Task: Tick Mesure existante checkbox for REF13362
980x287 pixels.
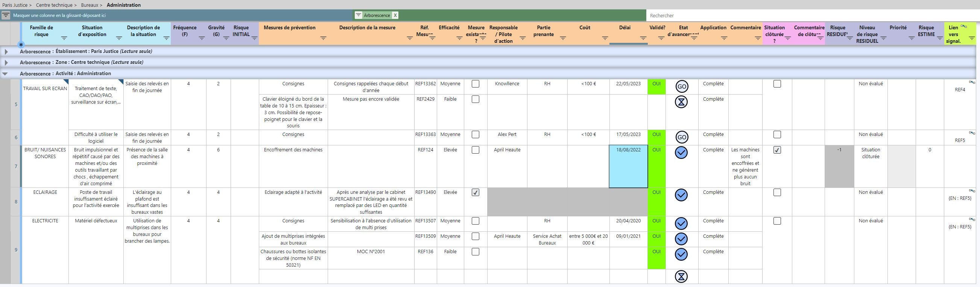Action: click(476, 84)
